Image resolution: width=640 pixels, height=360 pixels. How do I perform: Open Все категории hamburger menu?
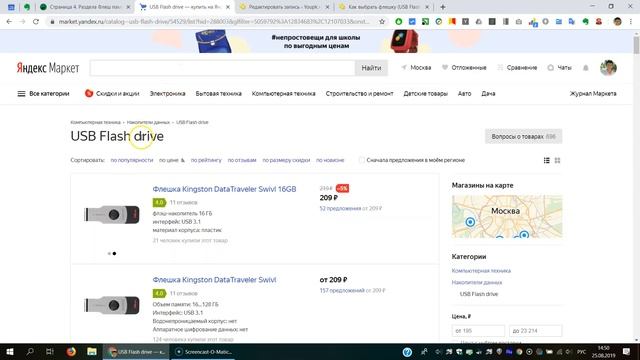click(x=43, y=93)
